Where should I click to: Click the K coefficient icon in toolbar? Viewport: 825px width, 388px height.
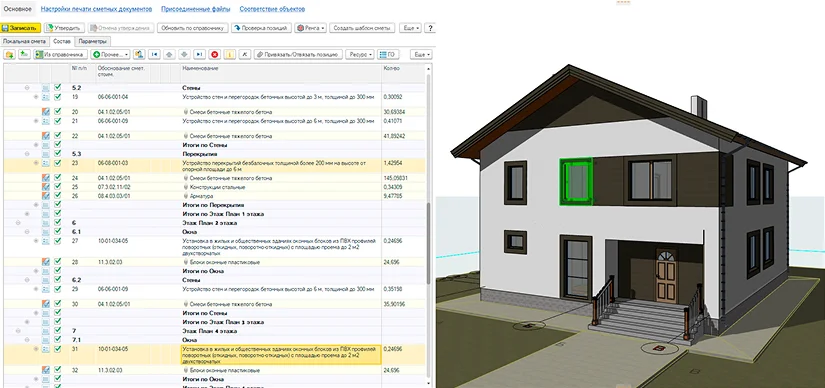(245, 54)
